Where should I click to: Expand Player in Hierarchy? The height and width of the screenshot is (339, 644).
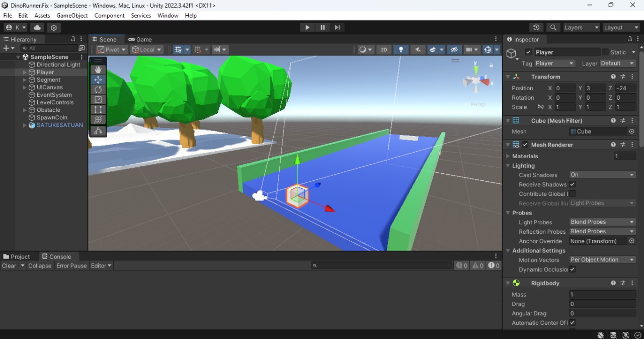click(x=25, y=73)
